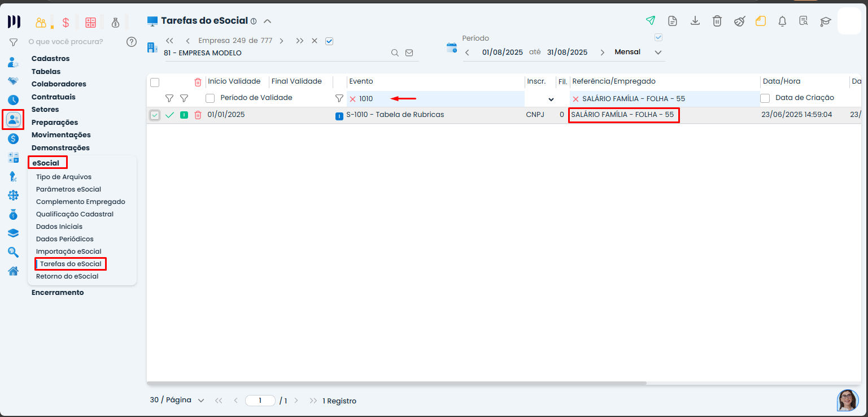This screenshot has height=417, width=868.
Task: Open the question mark help icon
Action: [x=132, y=41]
